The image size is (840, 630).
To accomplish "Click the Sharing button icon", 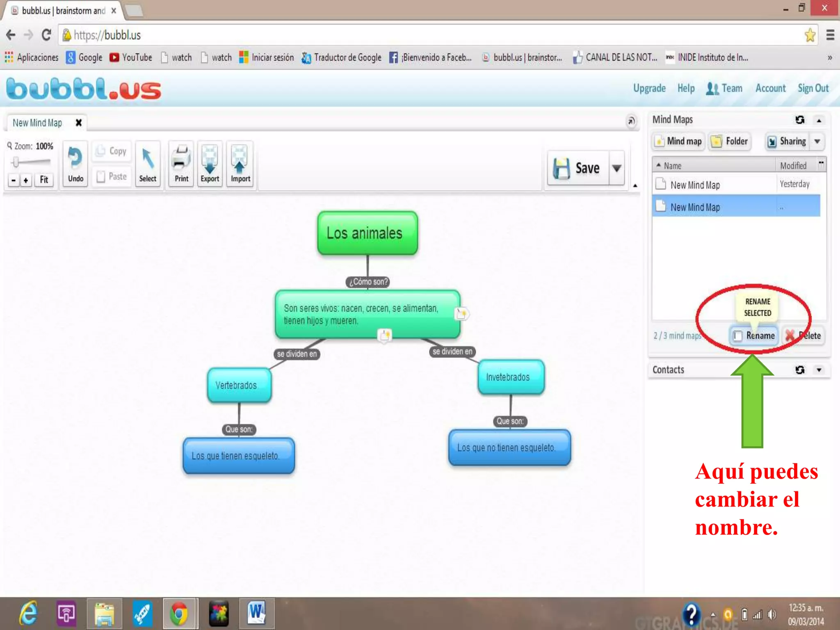I will (772, 142).
